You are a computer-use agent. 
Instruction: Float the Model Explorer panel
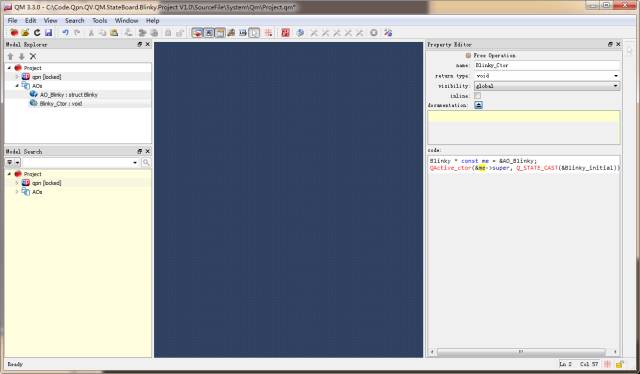[140, 44]
